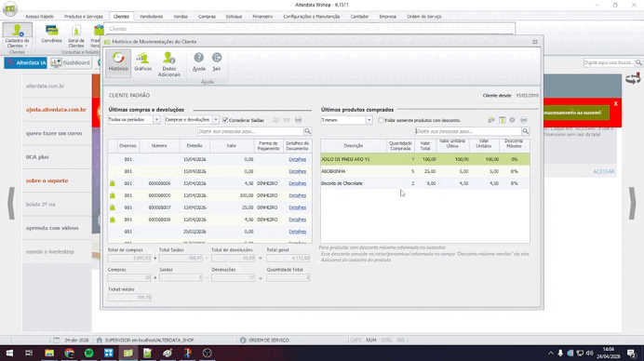The image size is (644, 361).
Task: Open Estoque ribbon tab
Action: point(234,17)
